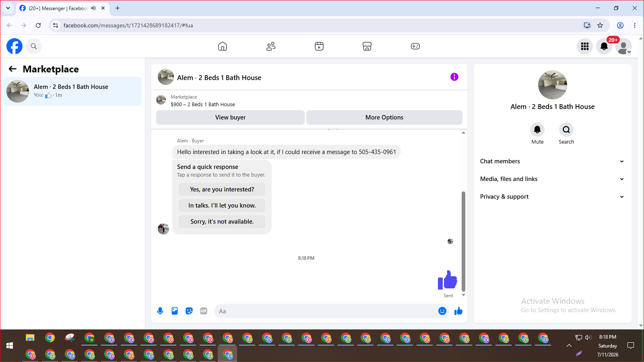Expand Media, files and links section
Screen dimensions: 644x362
pos(552,179)
